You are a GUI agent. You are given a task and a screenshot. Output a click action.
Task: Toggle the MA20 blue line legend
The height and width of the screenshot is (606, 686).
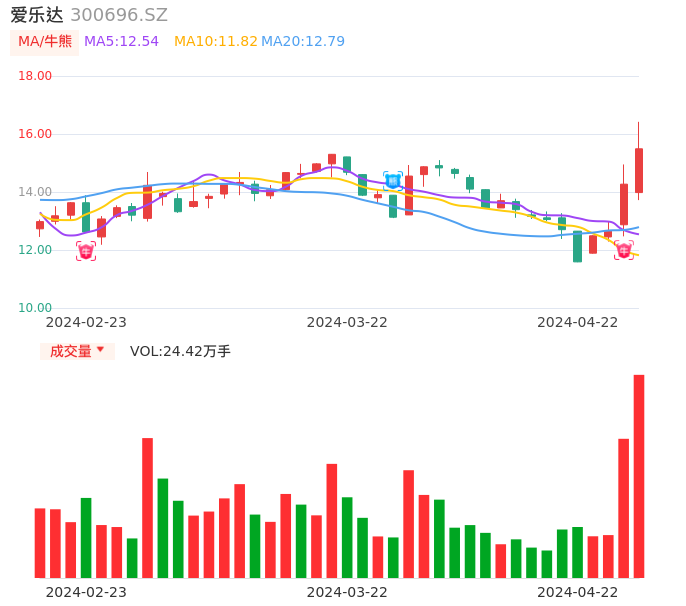coord(303,42)
